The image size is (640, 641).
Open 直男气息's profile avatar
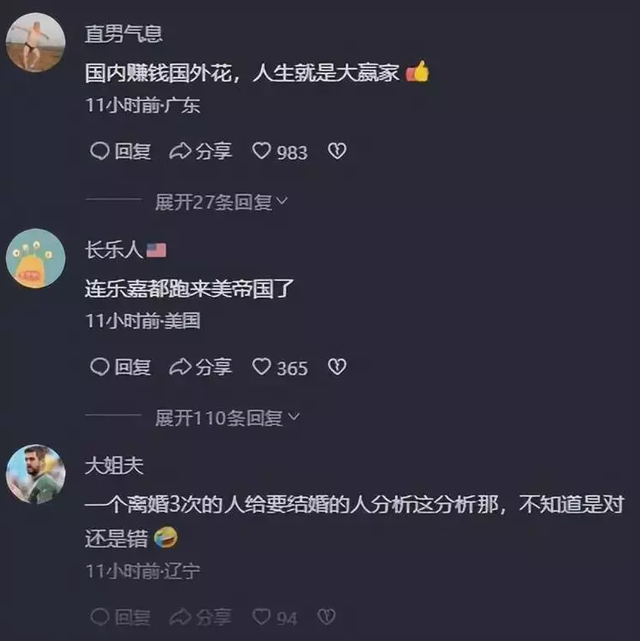36,43
